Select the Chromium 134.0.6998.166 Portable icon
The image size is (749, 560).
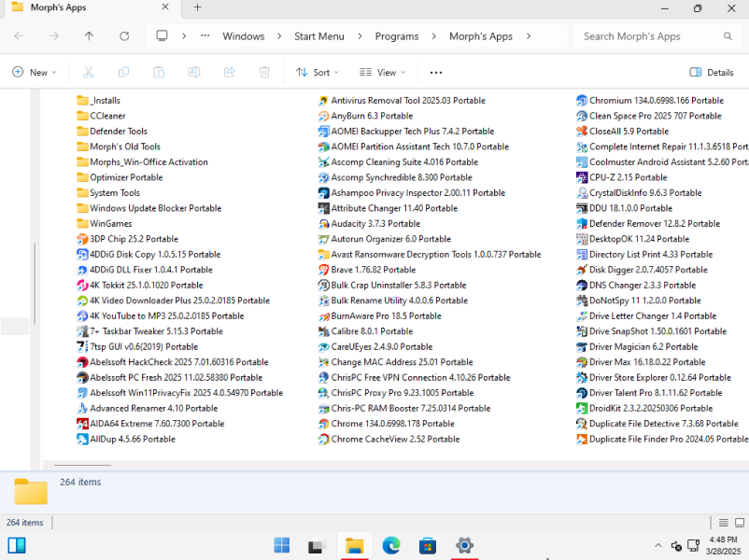pyautogui.click(x=581, y=101)
